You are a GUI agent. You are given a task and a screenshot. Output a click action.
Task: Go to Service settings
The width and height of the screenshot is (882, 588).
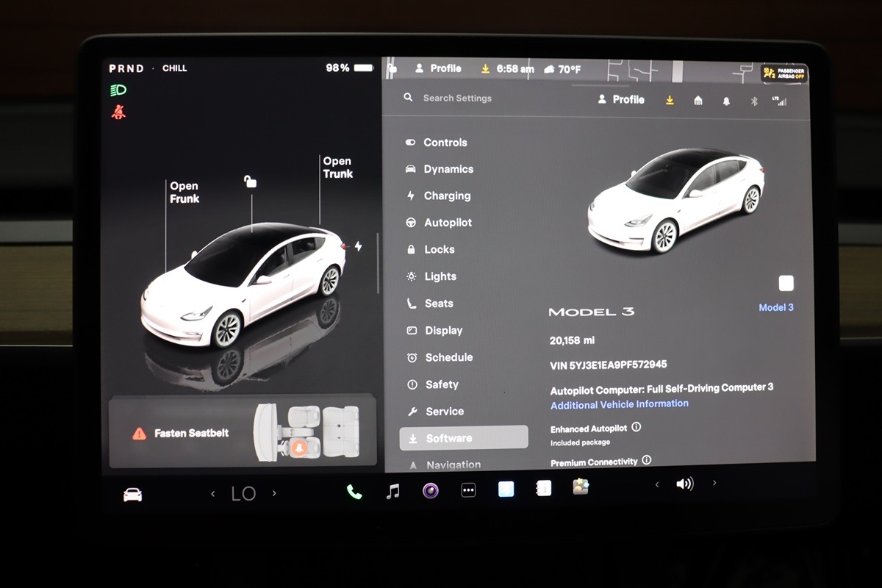(436, 412)
